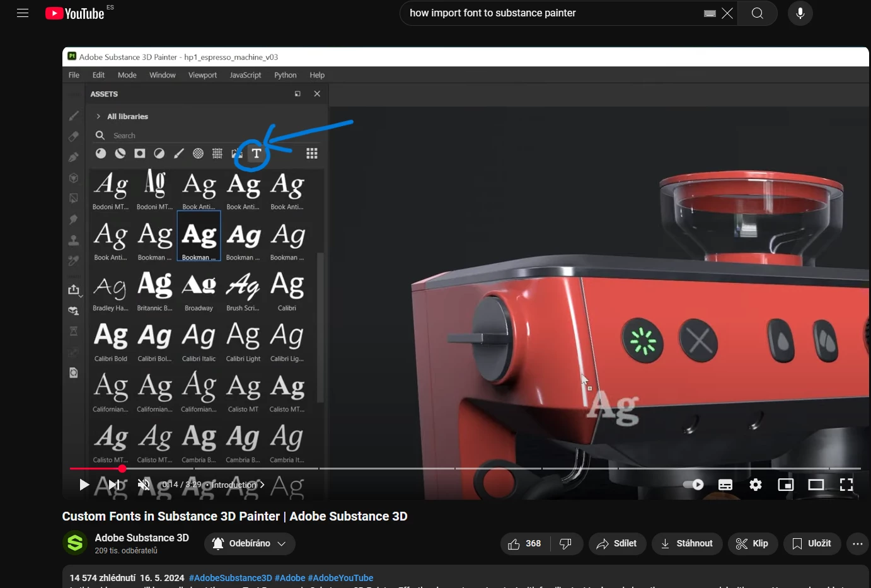Screen dimensions: 871x588
Task: Open the YouTube guide hamburger menu
Action: pos(23,13)
